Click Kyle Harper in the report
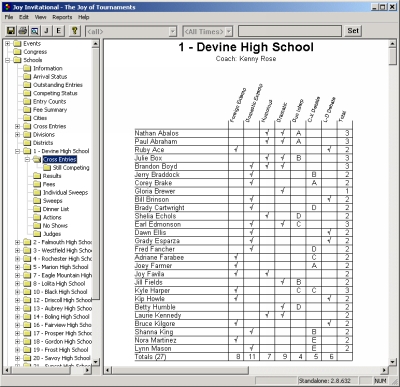The image size is (400, 387). pyautogui.click(x=152, y=290)
